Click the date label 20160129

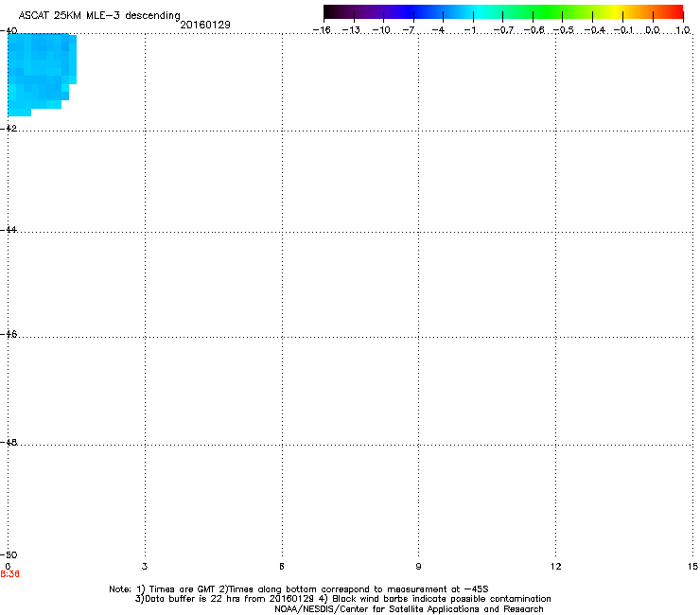[205, 25]
